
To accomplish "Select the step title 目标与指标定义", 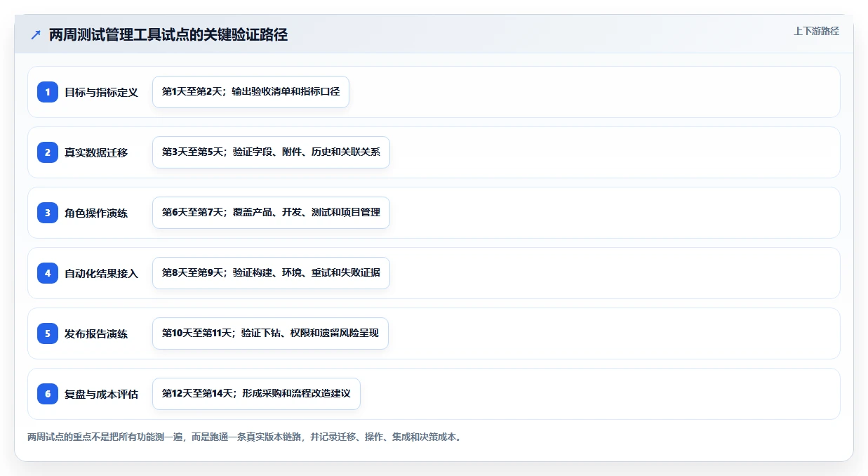I will pos(102,92).
